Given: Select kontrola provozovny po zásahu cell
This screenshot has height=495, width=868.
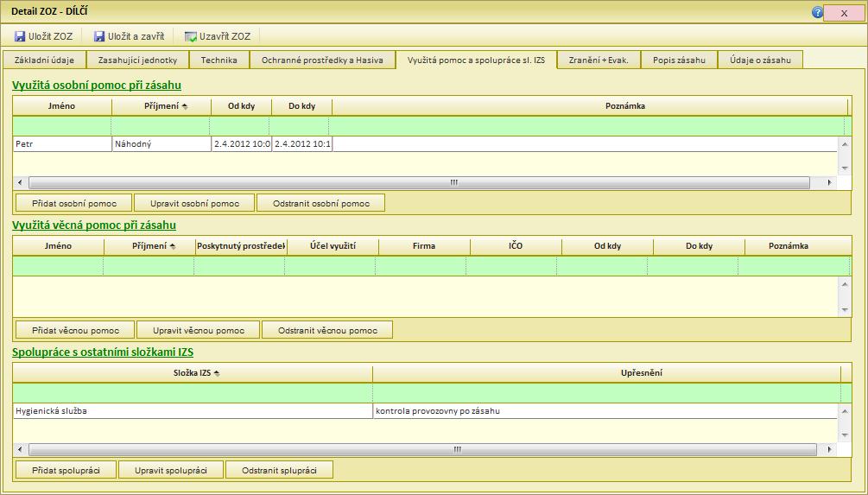Looking at the screenshot, I should 605,411.
